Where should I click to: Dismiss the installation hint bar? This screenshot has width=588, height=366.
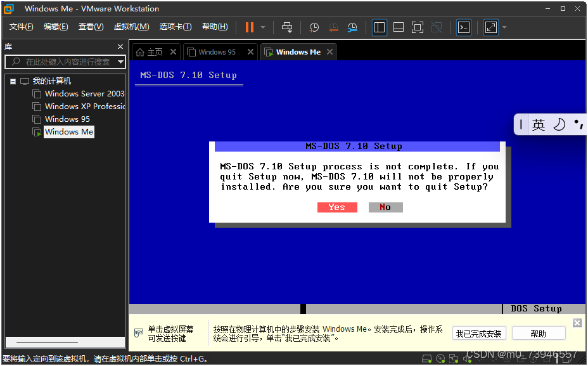pos(577,324)
